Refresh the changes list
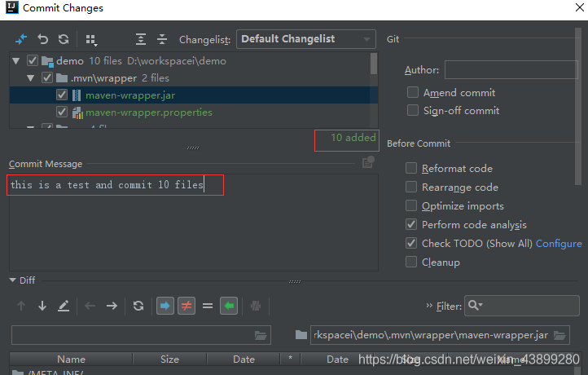The image size is (588, 375). tap(64, 39)
